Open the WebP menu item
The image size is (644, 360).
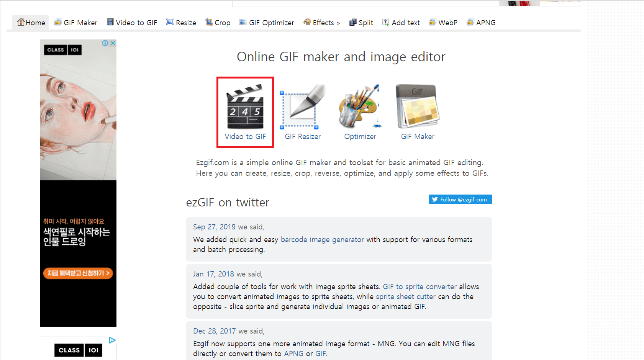click(443, 23)
